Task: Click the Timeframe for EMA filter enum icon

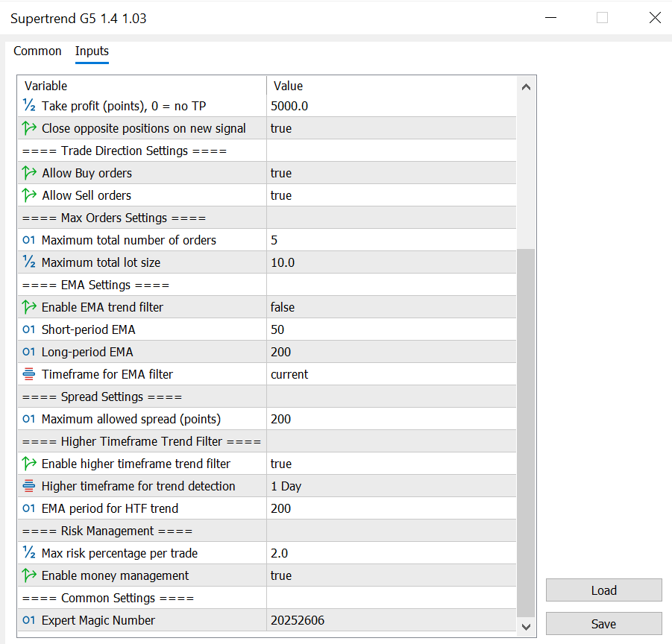Action: click(x=29, y=374)
